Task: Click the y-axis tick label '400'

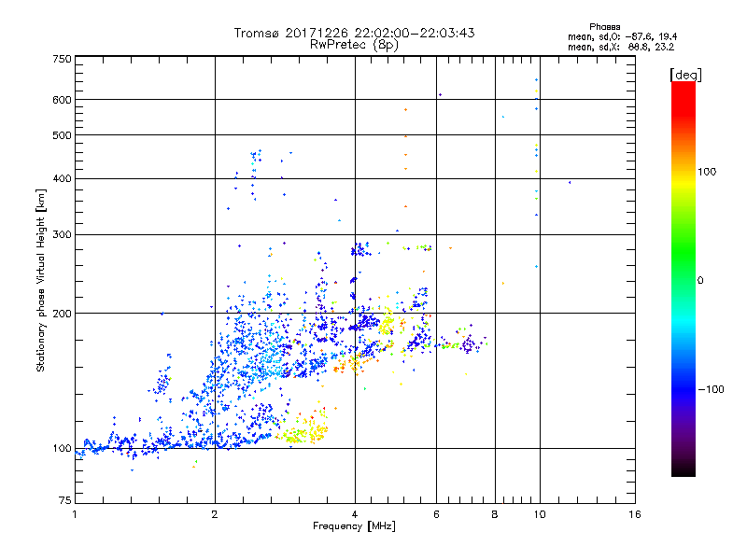Action: (62, 179)
